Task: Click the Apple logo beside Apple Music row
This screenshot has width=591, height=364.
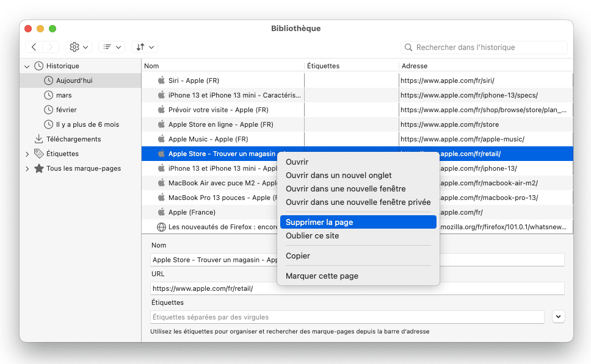Action: tap(161, 139)
